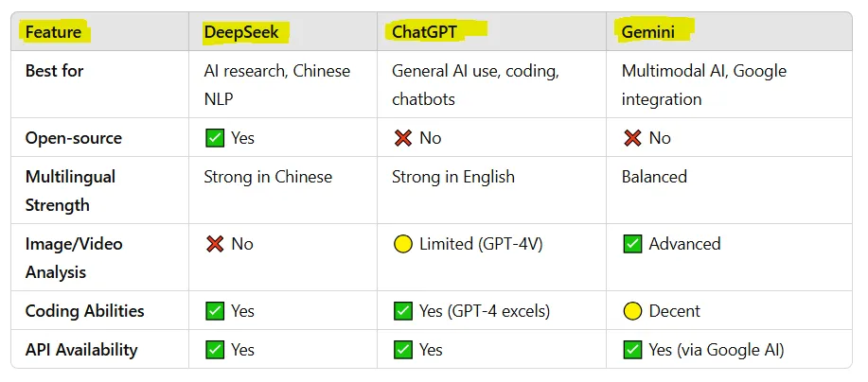Click the red X in Gemini Open-source cell
868x382 pixels.
[x=632, y=138]
